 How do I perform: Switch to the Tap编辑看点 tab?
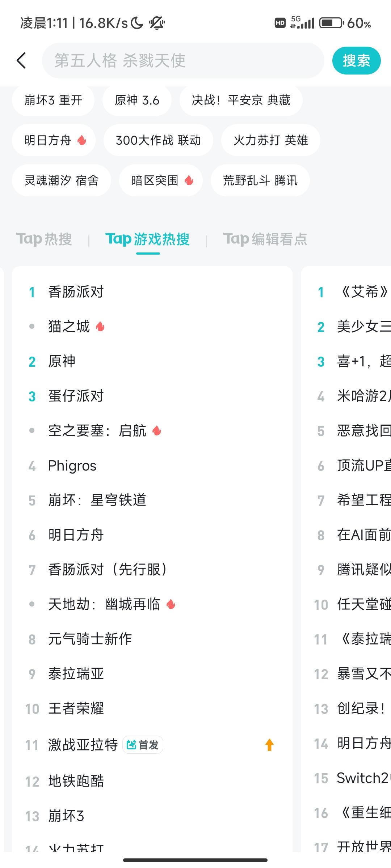(265, 239)
